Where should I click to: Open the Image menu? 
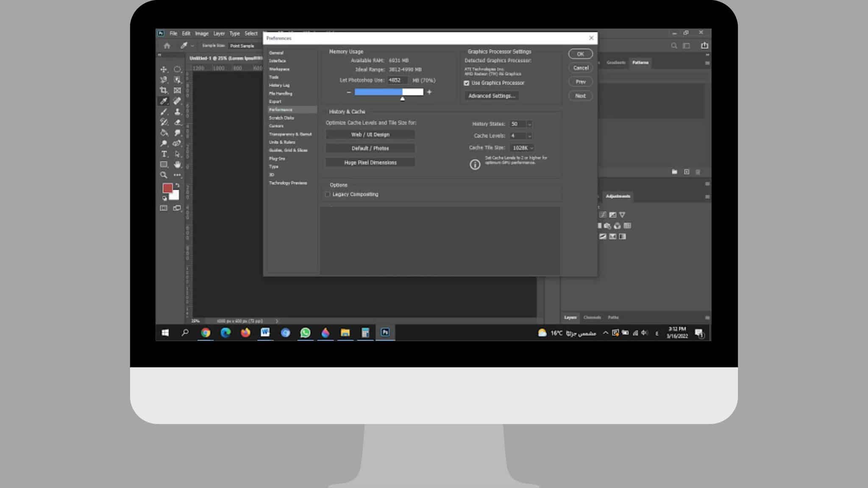(202, 33)
